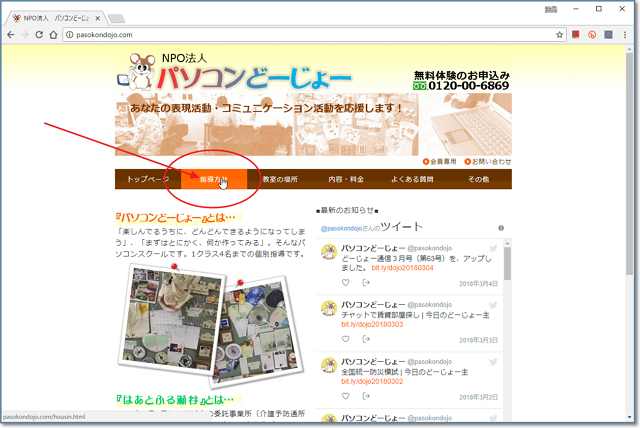Open the 2018年3月3日 tweet date
The image size is (640, 428).
tap(478, 340)
